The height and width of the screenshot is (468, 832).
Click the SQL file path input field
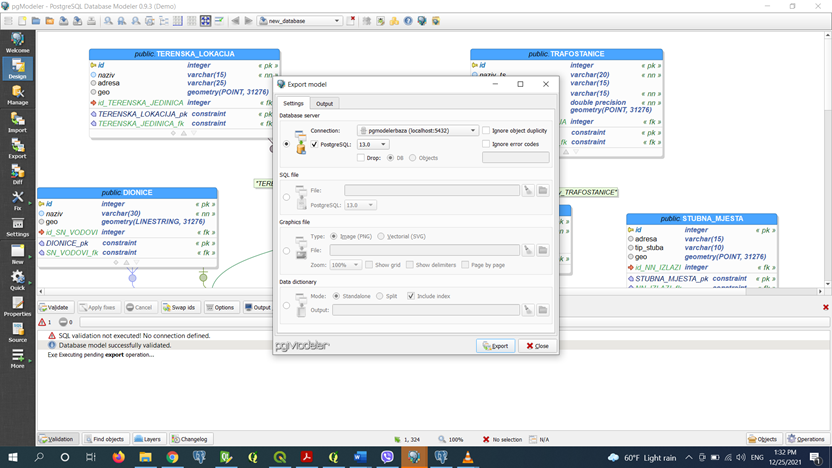click(431, 190)
